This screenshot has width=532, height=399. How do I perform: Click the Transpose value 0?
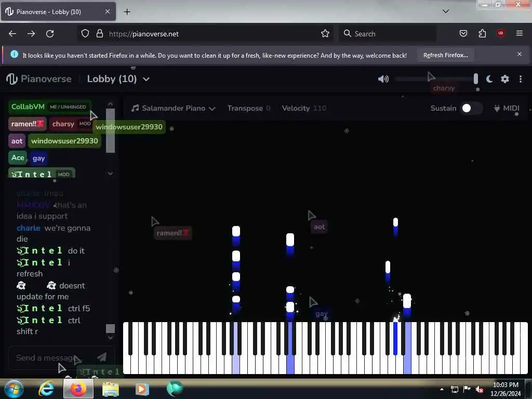[x=268, y=108]
